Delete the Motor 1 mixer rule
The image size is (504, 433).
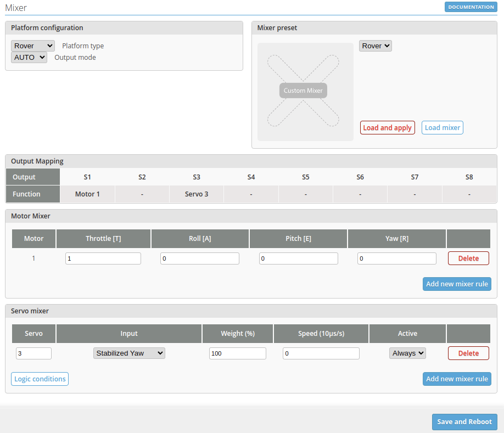tap(468, 258)
